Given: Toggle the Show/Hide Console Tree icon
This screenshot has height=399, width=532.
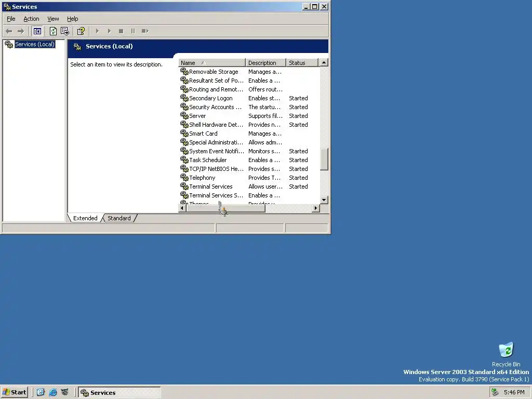Looking at the screenshot, I should point(37,31).
